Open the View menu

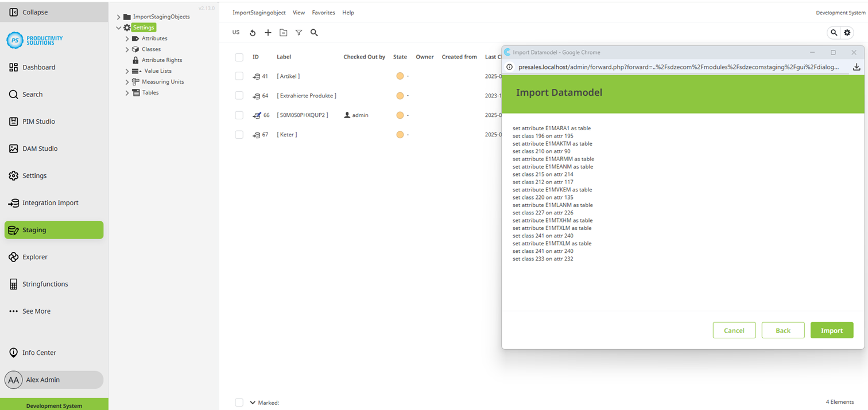click(x=299, y=12)
